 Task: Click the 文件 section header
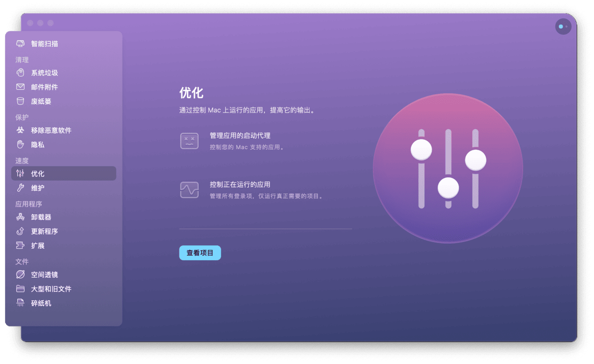pos(22,261)
